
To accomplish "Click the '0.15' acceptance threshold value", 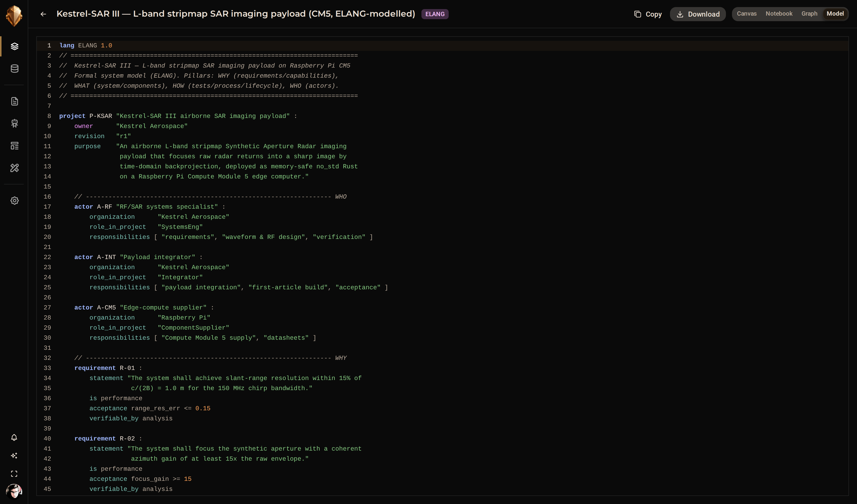I will (203, 408).
